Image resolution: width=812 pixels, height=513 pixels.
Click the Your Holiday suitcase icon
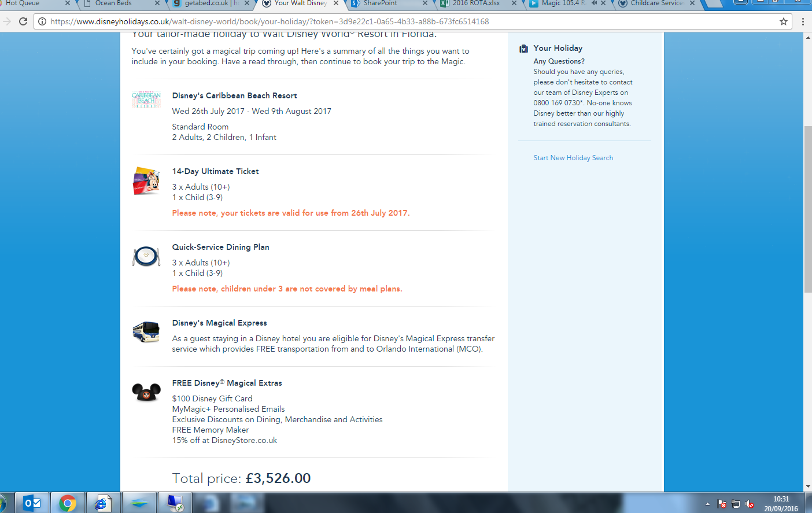click(523, 49)
